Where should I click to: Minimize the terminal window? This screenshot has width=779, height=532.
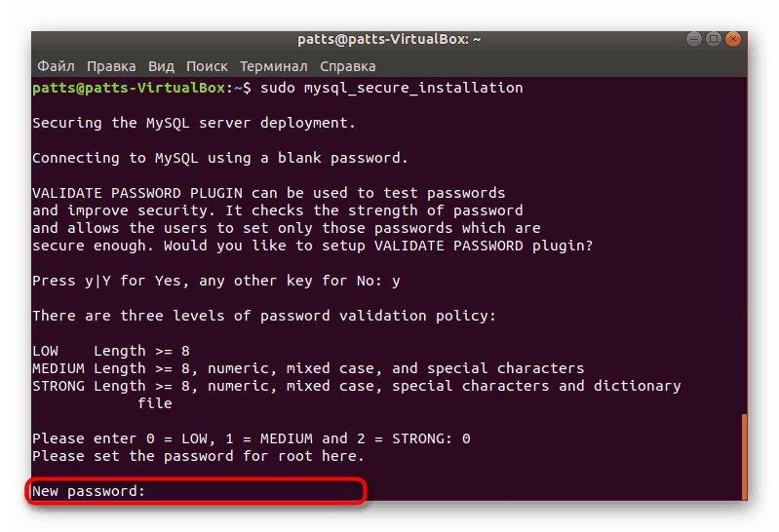(695, 40)
